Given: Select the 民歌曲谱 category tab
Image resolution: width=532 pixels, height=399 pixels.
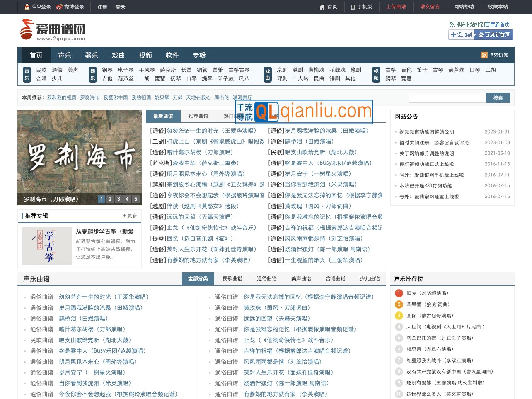Looking at the screenshot, I should point(232,279).
